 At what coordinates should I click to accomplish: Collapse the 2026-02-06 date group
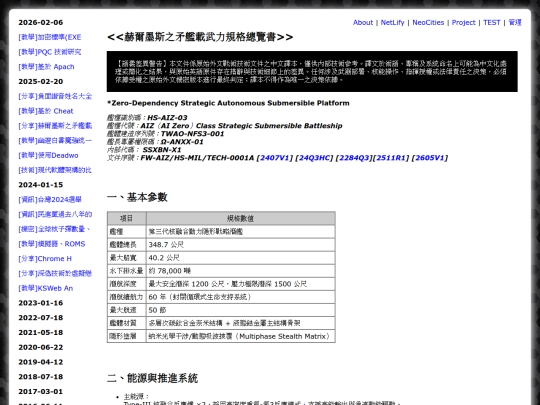[41, 22]
